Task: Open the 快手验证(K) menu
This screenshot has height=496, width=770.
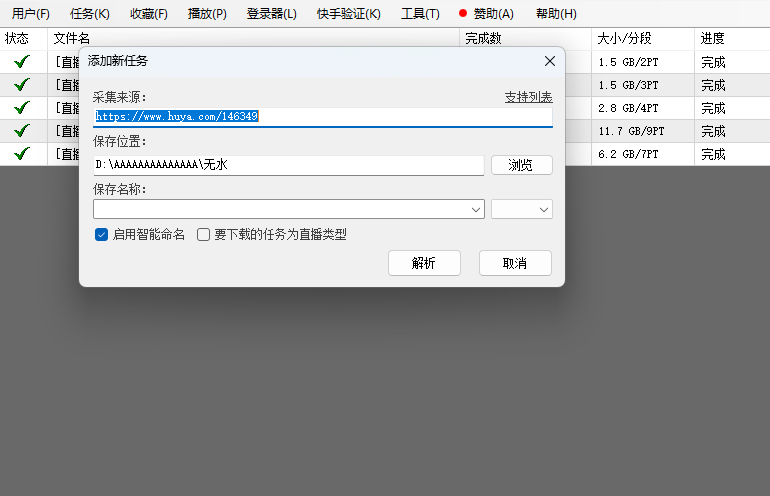Action: point(348,14)
